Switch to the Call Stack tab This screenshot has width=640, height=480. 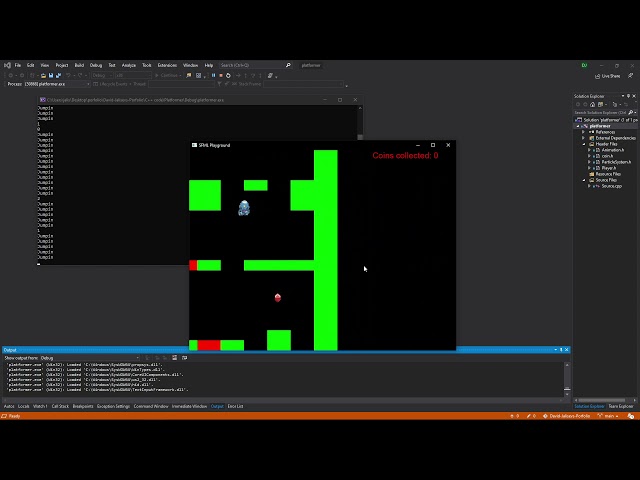(60, 406)
